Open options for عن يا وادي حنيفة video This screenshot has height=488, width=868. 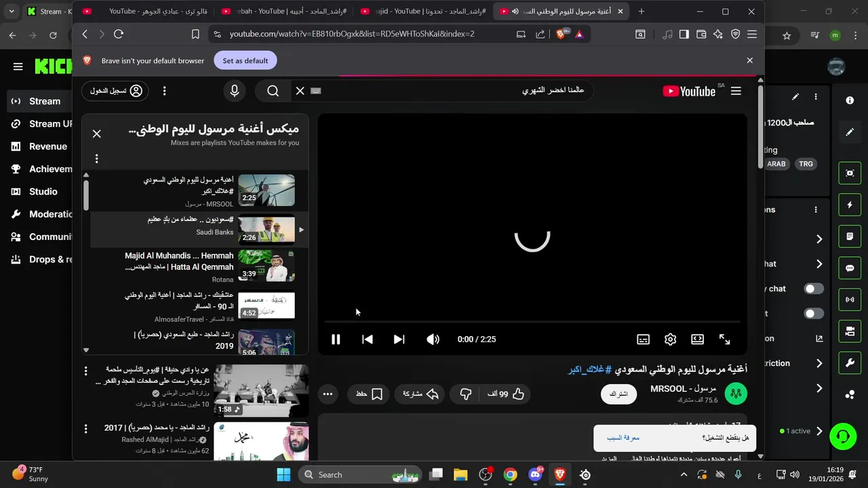coord(85,371)
